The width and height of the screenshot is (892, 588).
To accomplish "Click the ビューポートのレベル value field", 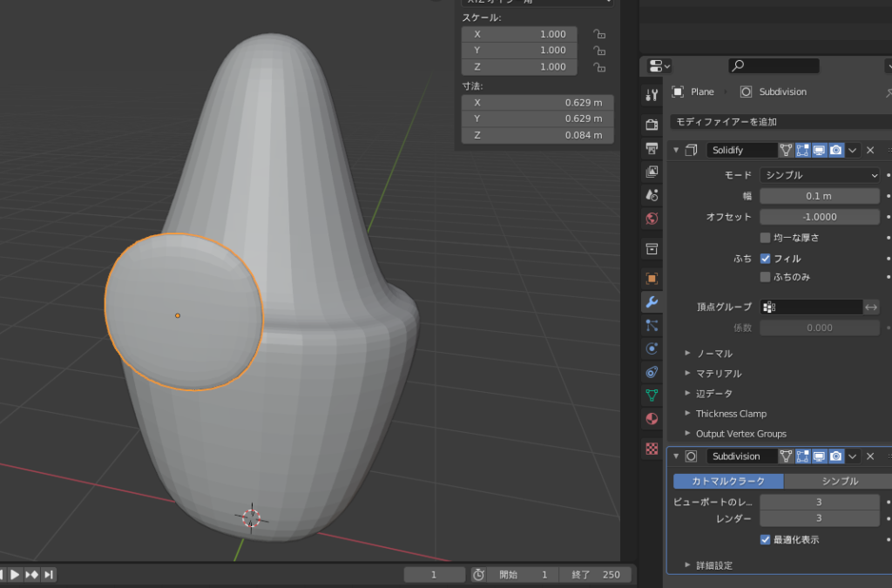I will pos(820,502).
